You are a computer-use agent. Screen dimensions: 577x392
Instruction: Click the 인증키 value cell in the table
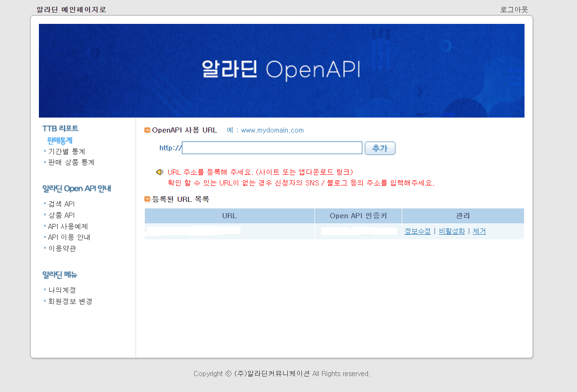(x=358, y=231)
